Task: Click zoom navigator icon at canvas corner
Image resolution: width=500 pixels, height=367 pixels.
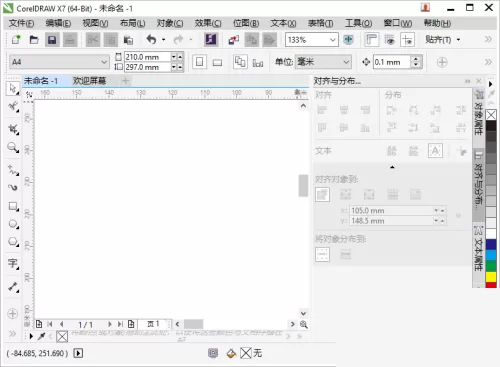Action: [x=304, y=324]
